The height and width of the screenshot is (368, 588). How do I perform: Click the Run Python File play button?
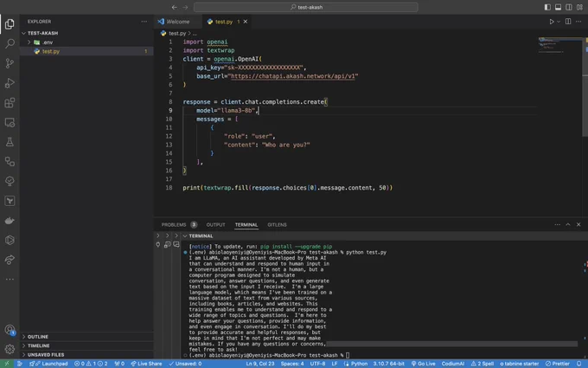552,22
